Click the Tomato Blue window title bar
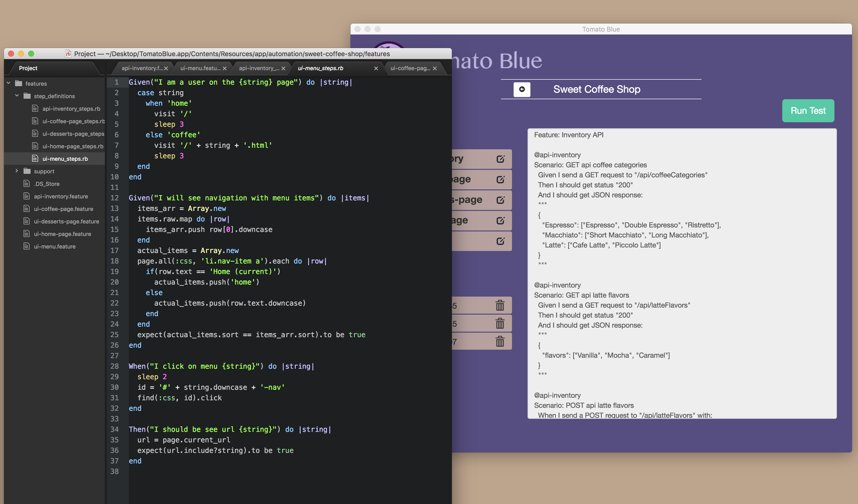The image size is (858, 504). pyautogui.click(x=601, y=29)
